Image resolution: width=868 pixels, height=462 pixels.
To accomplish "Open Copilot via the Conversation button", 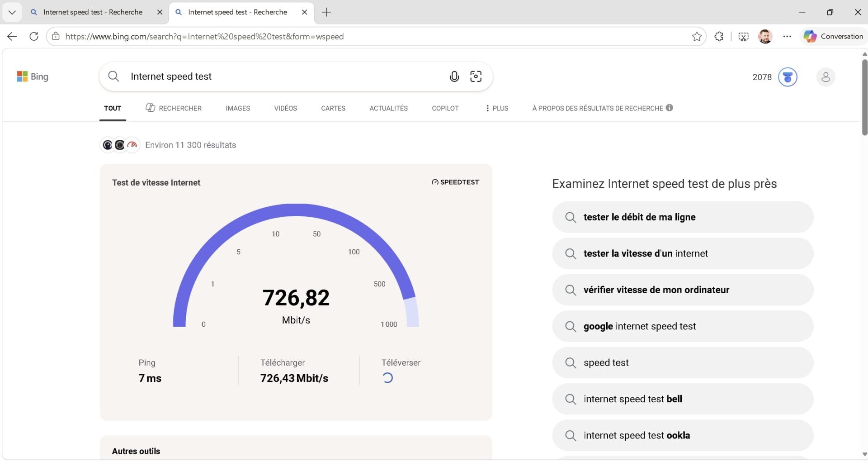I will [x=833, y=36].
